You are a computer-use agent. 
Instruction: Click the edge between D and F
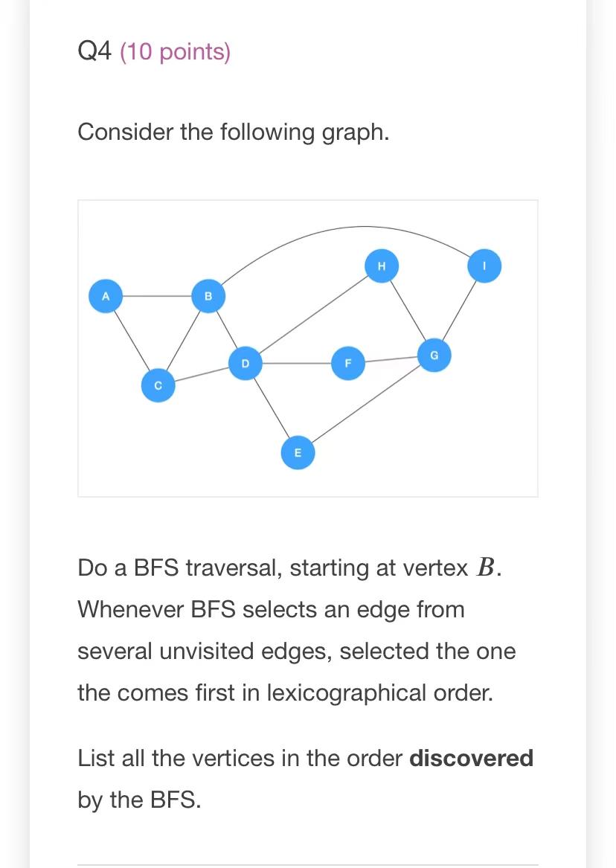297,363
